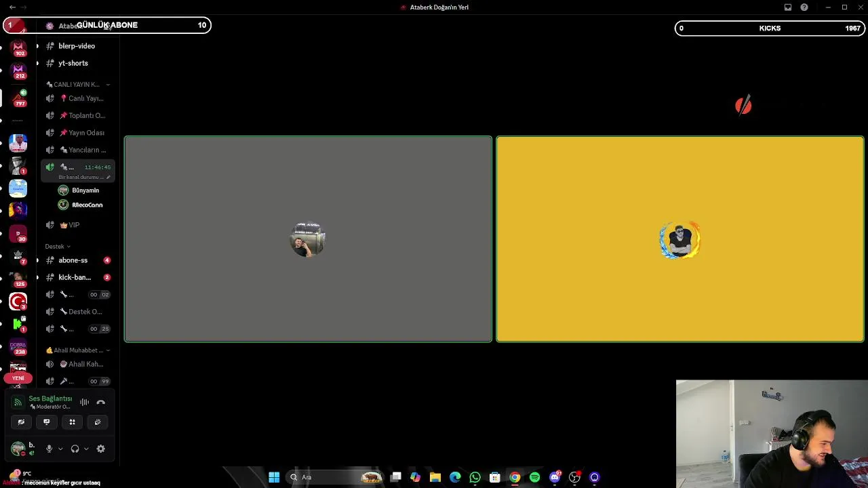
Task: Join the Yancıların... voice channel
Action: 78,150
